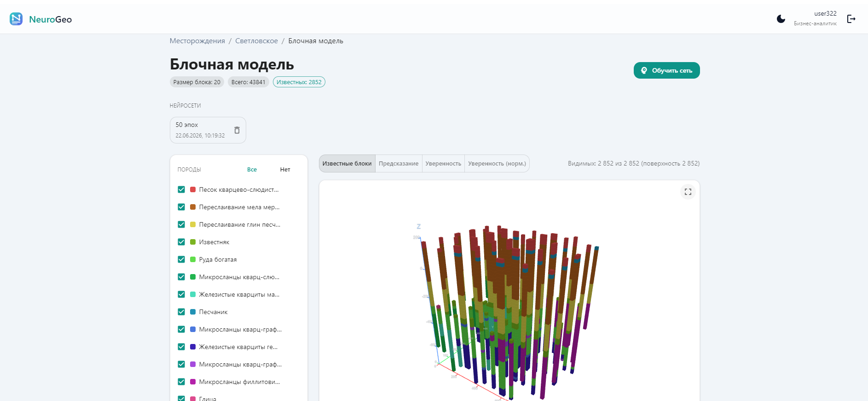Click the Размер блока: 20 badge
The width and height of the screenshot is (868, 401).
[x=197, y=82]
